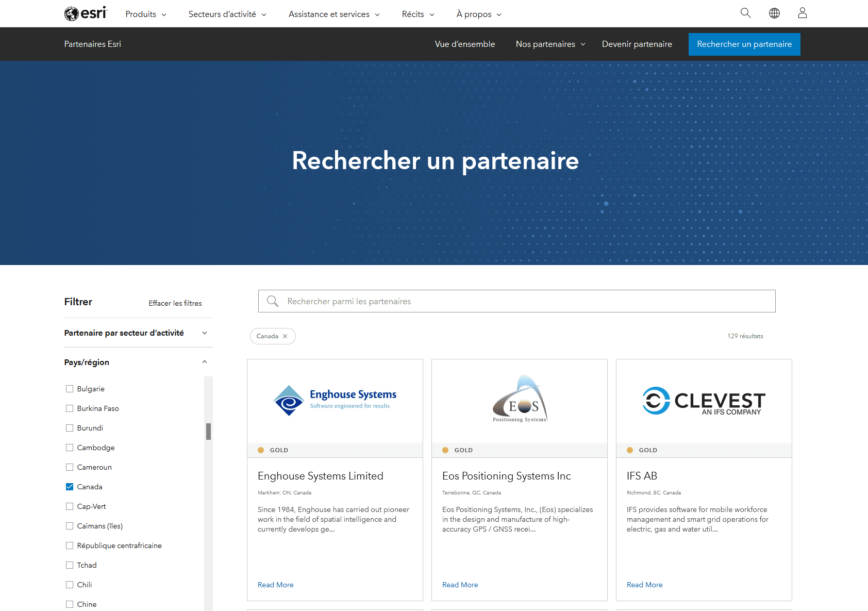Open the Assistance et services dropdown
This screenshot has height=611, width=868.
click(334, 14)
